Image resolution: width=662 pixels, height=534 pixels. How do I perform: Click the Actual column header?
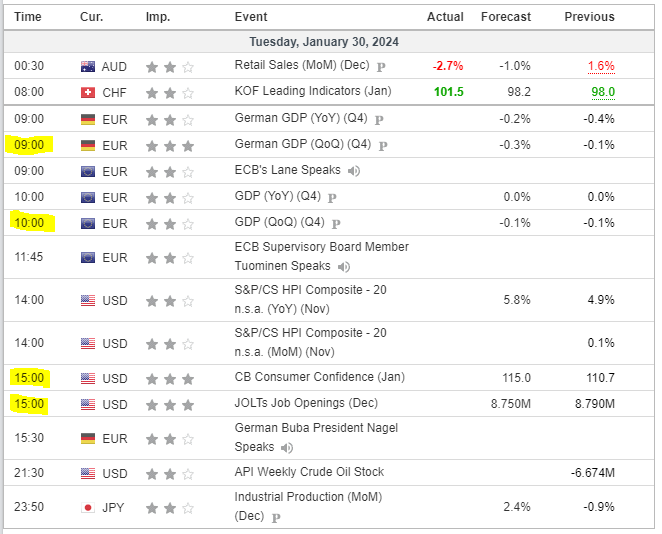tap(445, 16)
